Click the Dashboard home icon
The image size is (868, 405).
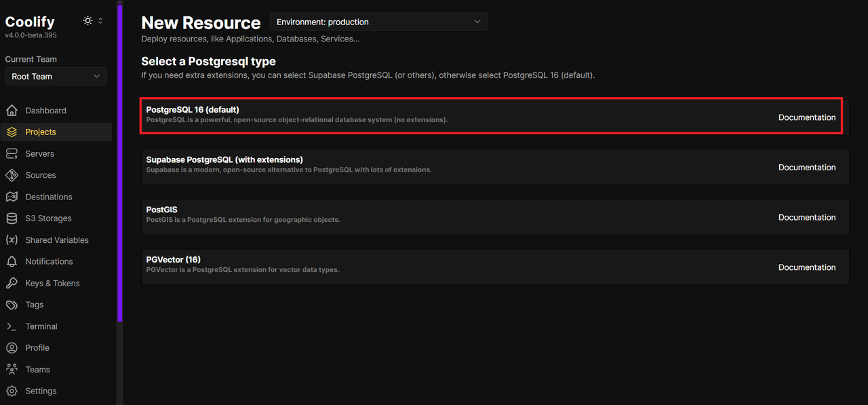pyautogui.click(x=12, y=111)
